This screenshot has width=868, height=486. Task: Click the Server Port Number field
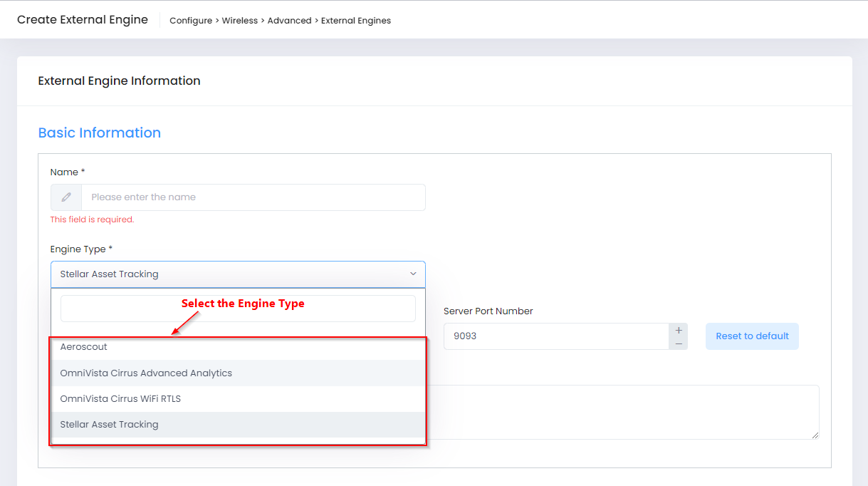point(555,336)
